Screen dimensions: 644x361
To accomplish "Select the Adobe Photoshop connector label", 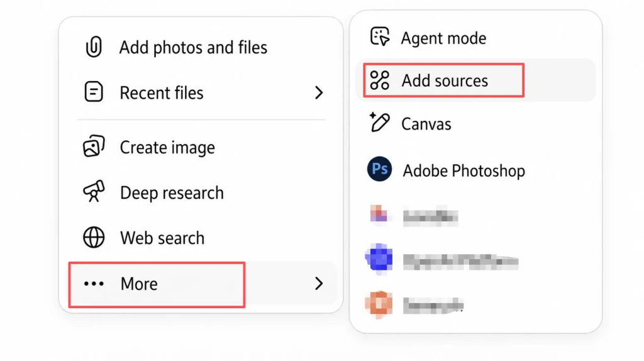I will [464, 171].
